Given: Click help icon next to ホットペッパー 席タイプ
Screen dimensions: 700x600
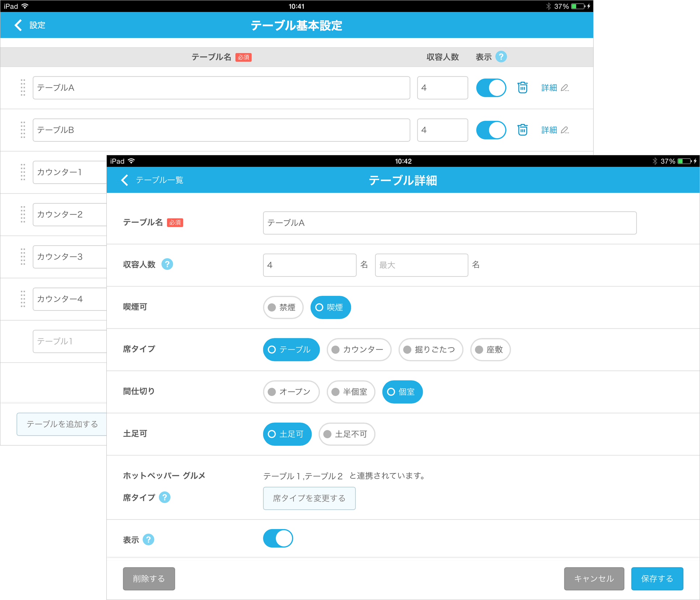Looking at the screenshot, I should [165, 497].
